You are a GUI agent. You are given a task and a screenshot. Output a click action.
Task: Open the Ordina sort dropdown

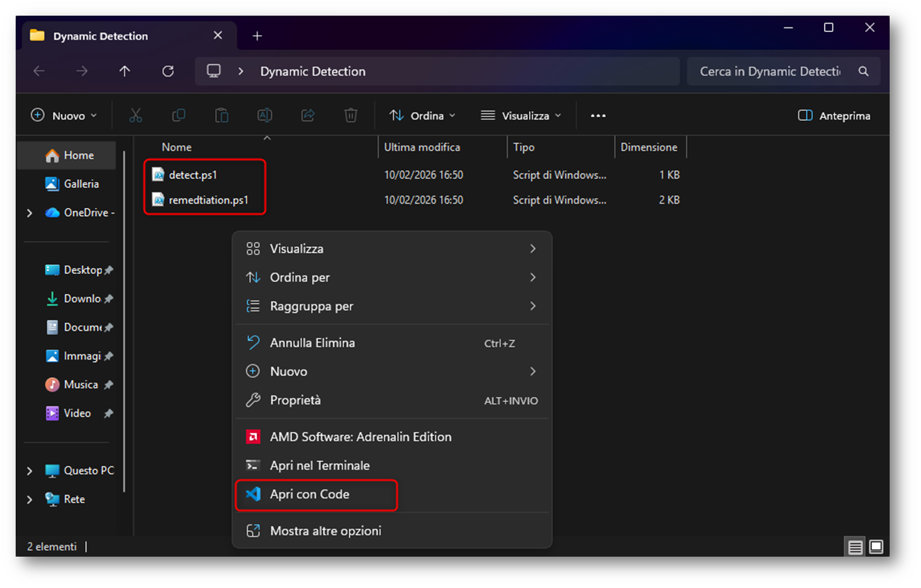[x=422, y=116]
